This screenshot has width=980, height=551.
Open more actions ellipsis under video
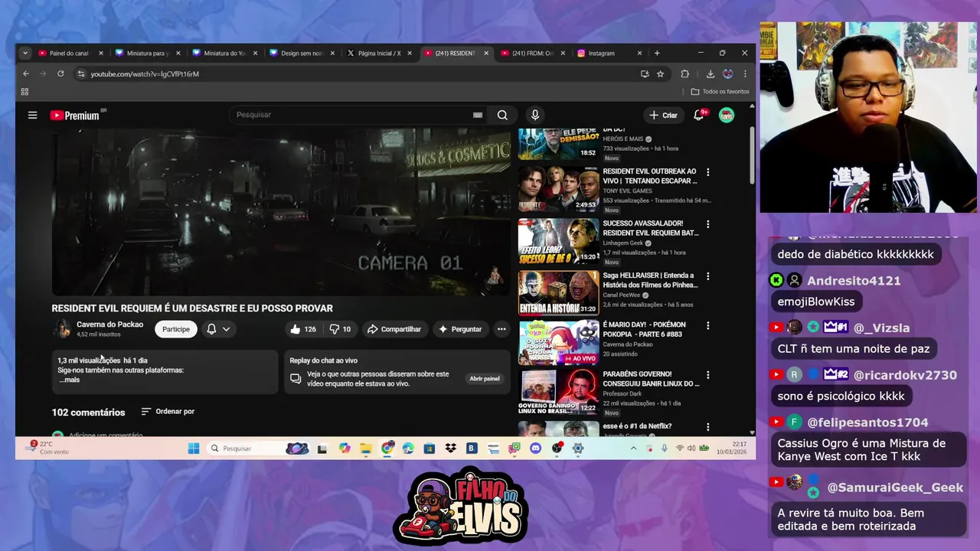501,329
